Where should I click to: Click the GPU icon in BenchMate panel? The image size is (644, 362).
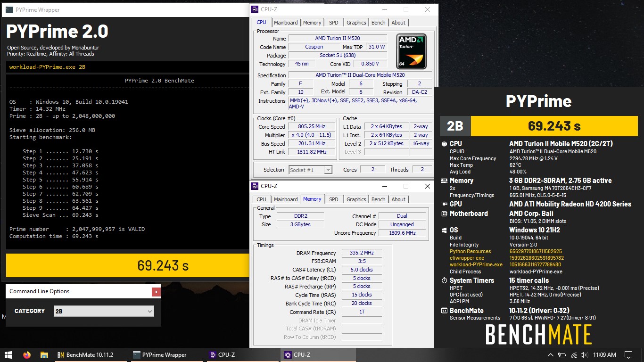444,204
